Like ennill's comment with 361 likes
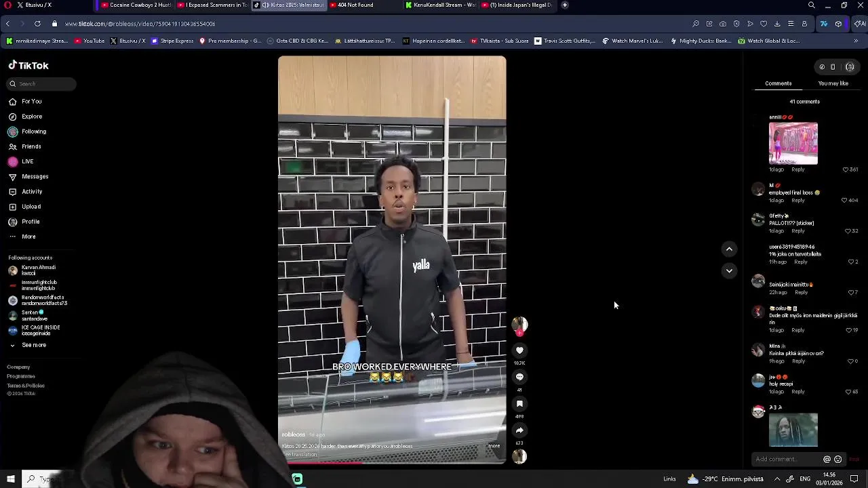 tap(846, 169)
